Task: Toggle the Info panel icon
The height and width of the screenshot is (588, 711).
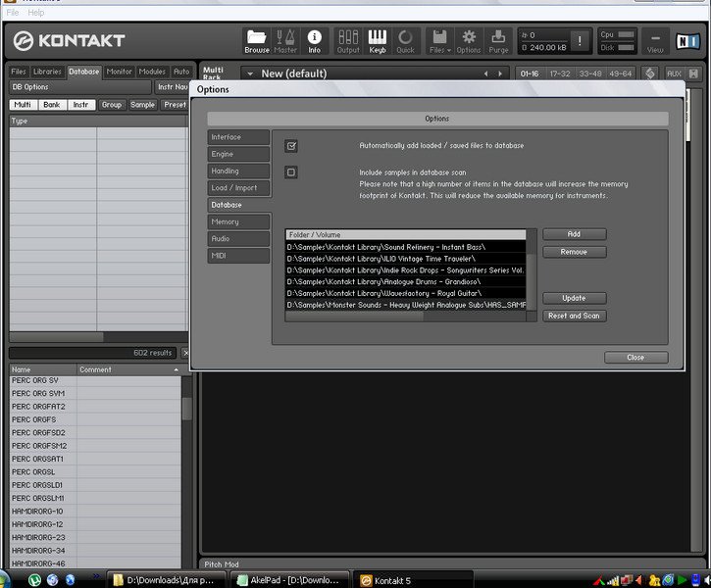Action: (314, 41)
